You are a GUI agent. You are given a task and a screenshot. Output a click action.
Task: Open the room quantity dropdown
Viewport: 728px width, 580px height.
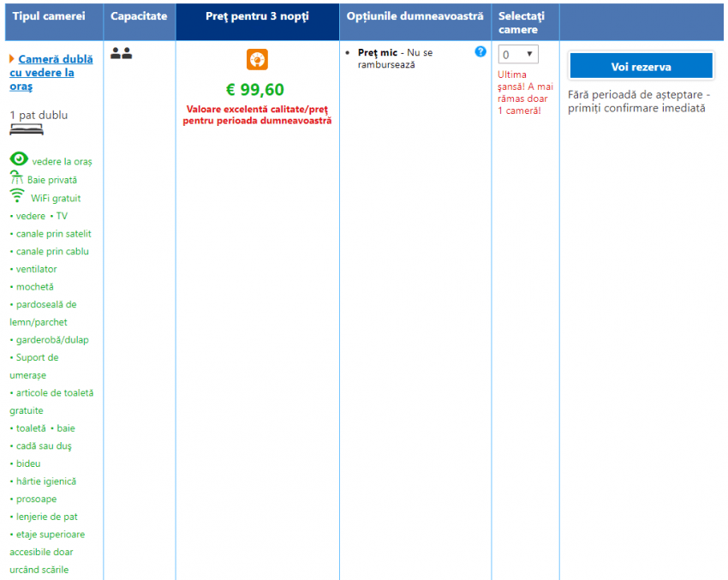pos(518,54)
